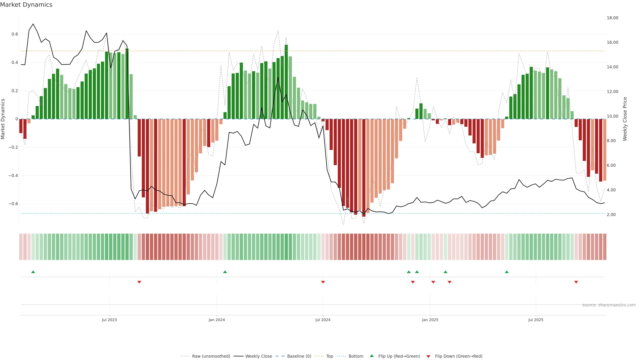Screen dimensions: 644x362
Task: Click the first red flip-down triangle after Jul 2023
Action: point(139,282)
